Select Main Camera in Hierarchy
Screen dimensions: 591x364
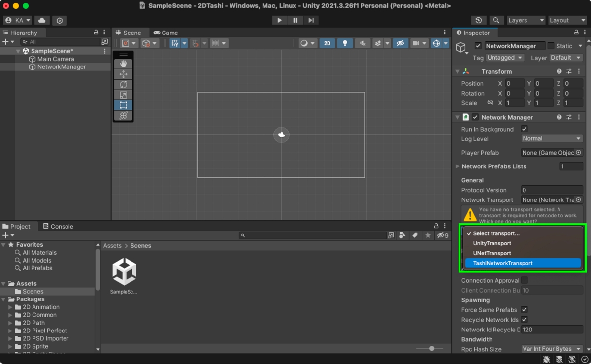[x=56, y=59]
